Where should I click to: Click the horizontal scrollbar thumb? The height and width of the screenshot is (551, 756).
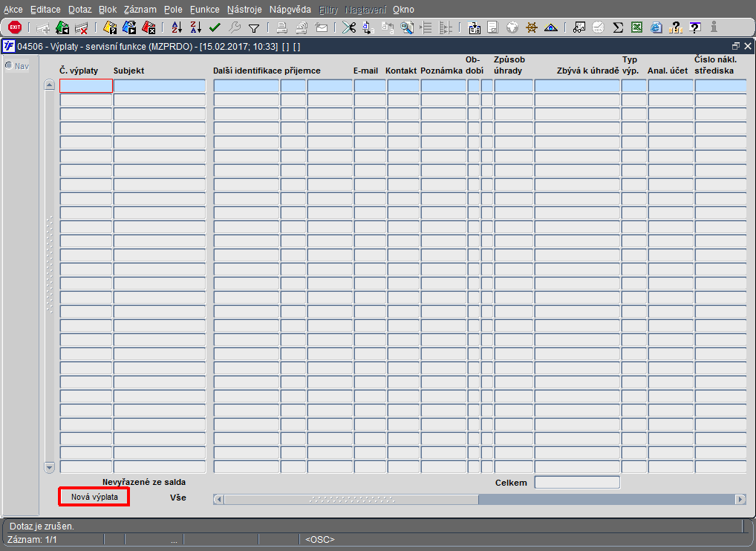351,500
